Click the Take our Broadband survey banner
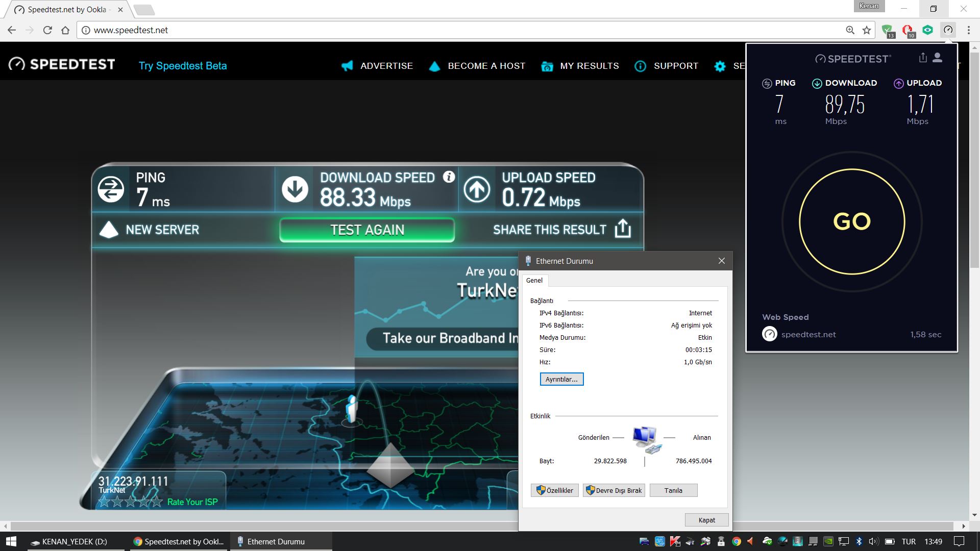 tap(442, 339)
